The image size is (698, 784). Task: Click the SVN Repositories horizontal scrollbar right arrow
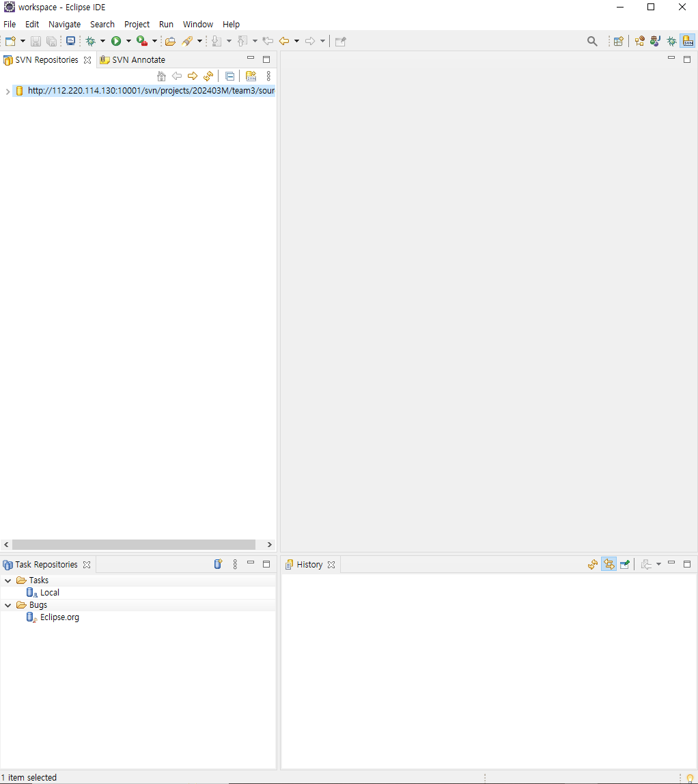pyautogui.click(x=270, y=544)
